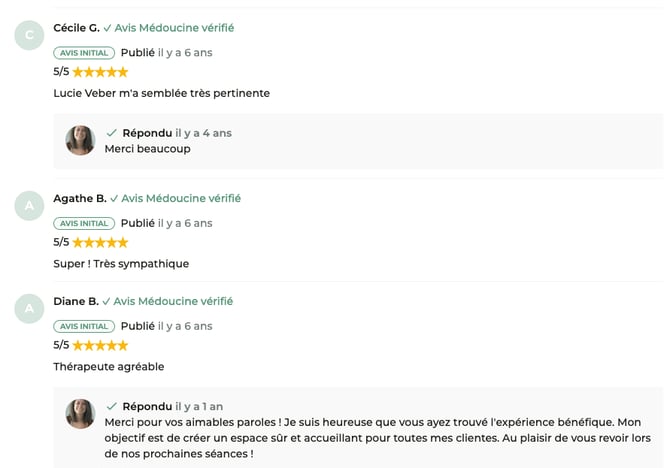Click reviewer name Cécile G.
This screenshot has height=468, width=670.
coord(76,28)
